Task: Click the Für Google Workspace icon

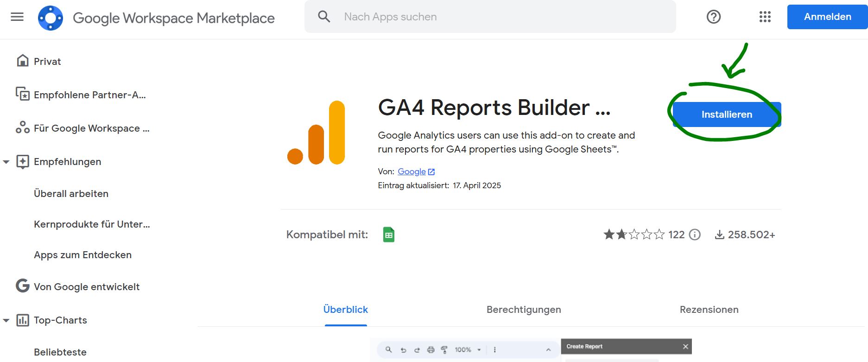Action: [23, 127]
